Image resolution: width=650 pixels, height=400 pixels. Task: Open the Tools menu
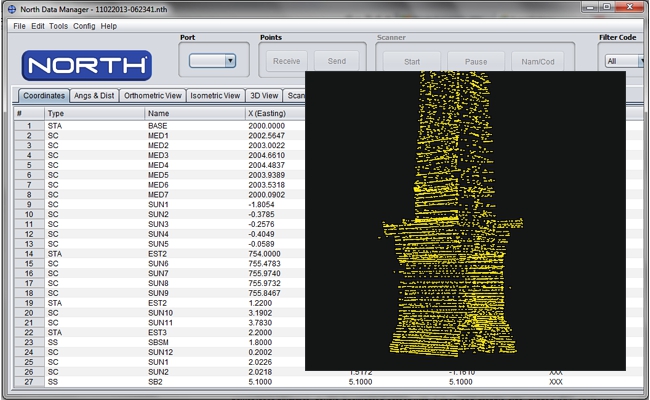[x=58, y=26]
